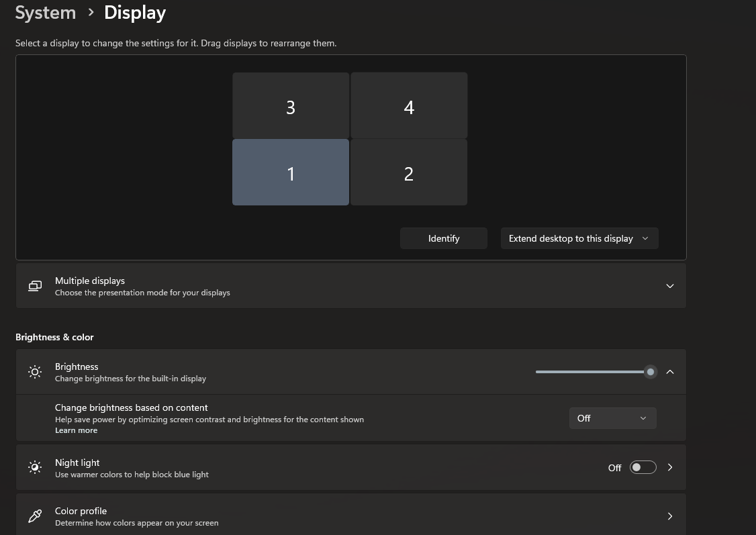756x535 pixels.
Task: Open the brightness based on content dropdown
Action: (x=612, y=418)
